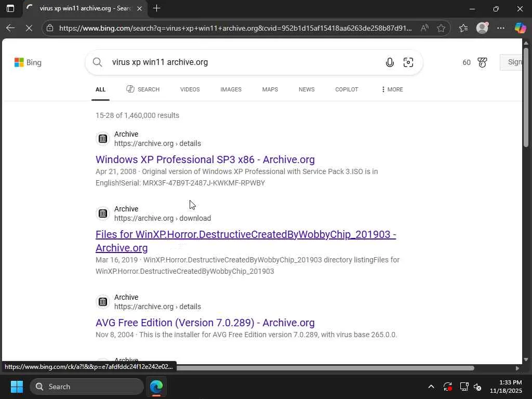Click scroll down arrow on vertical scrollbar
This screenshot has height=399, width=532.
526,360
